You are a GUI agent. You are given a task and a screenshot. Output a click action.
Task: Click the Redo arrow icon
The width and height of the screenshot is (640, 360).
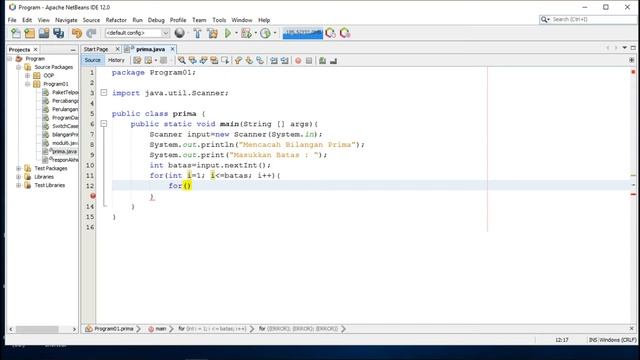point(91,33)
